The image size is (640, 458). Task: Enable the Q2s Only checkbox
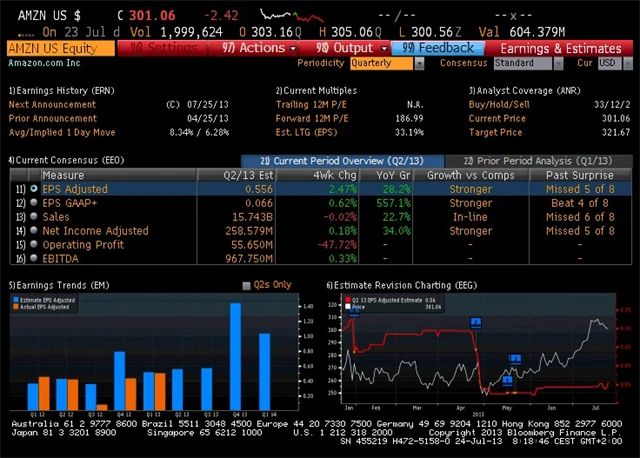point(247,285)
